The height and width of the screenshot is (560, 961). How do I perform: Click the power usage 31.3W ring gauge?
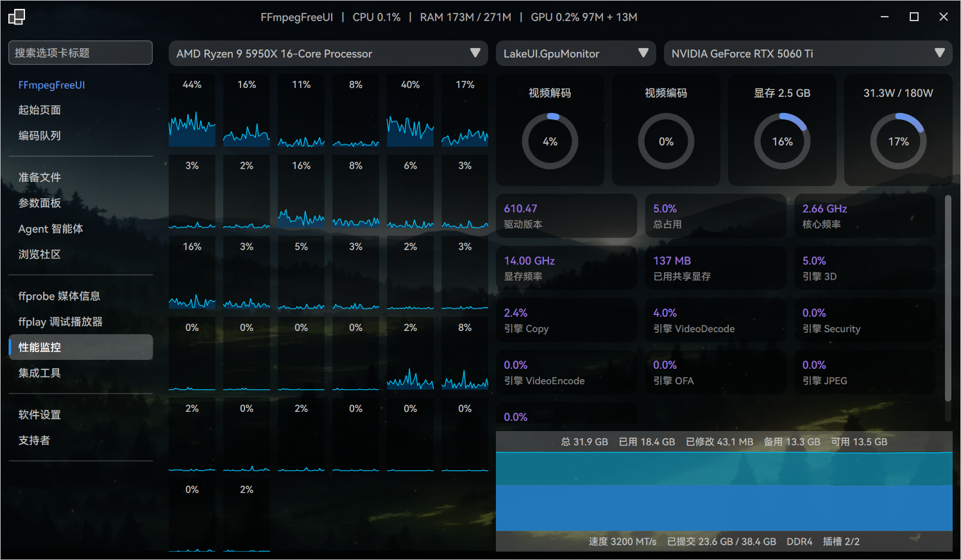point(898,141)
